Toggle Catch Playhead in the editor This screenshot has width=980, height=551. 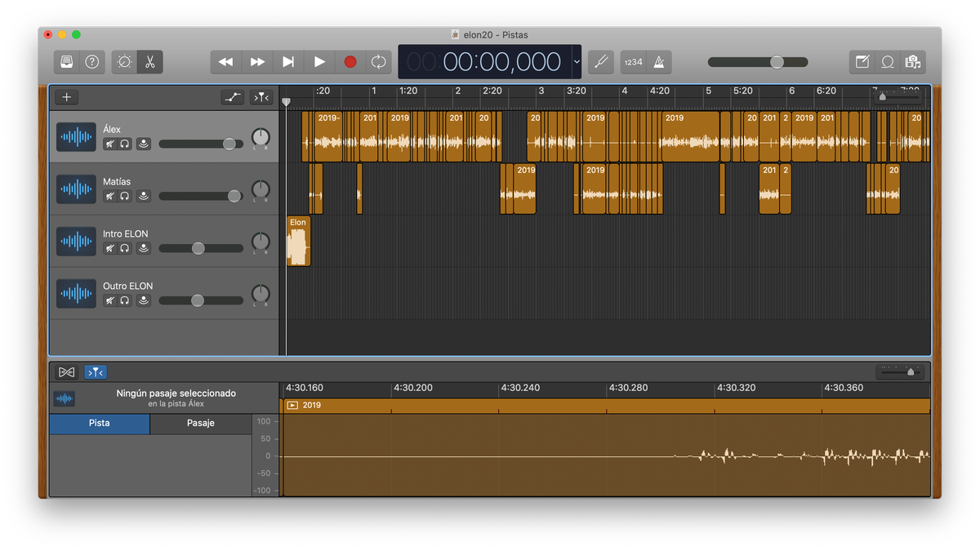click(x=96, y=372)
